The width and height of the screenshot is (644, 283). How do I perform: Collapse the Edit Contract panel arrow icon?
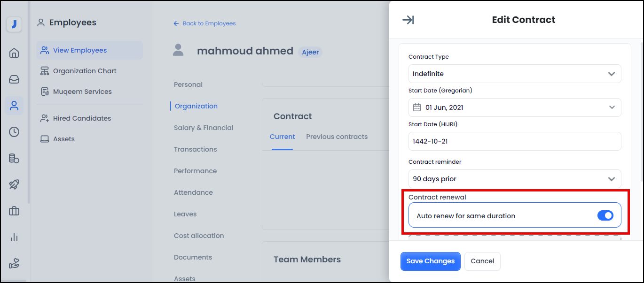[408, 20]
